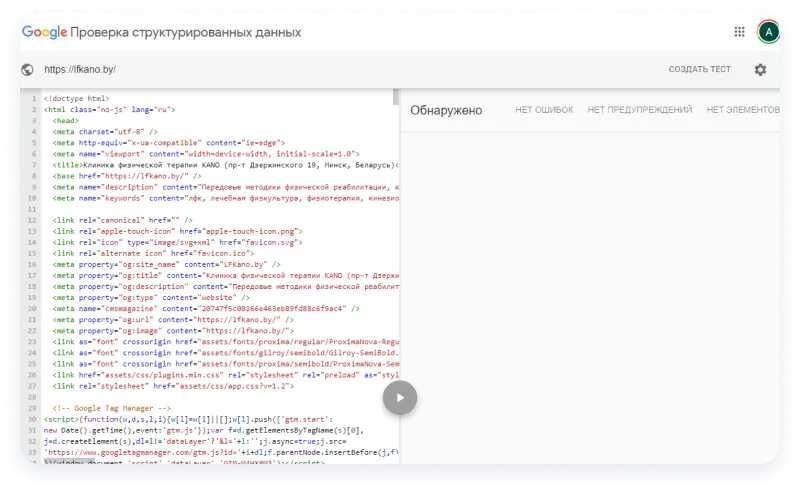Open the Google apps grid menu
Image resolution: width=800 pixels, height=492 pixels.
point(739,32)
